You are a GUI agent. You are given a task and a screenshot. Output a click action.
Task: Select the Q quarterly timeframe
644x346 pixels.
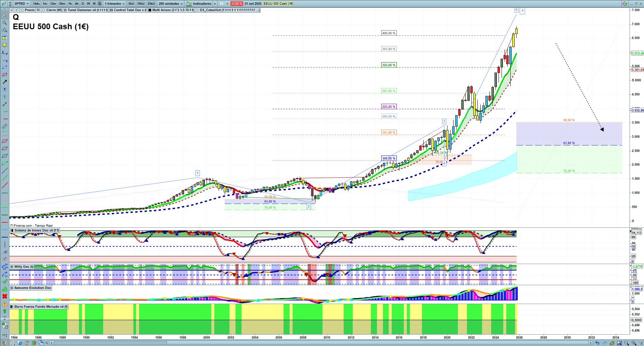99,4
